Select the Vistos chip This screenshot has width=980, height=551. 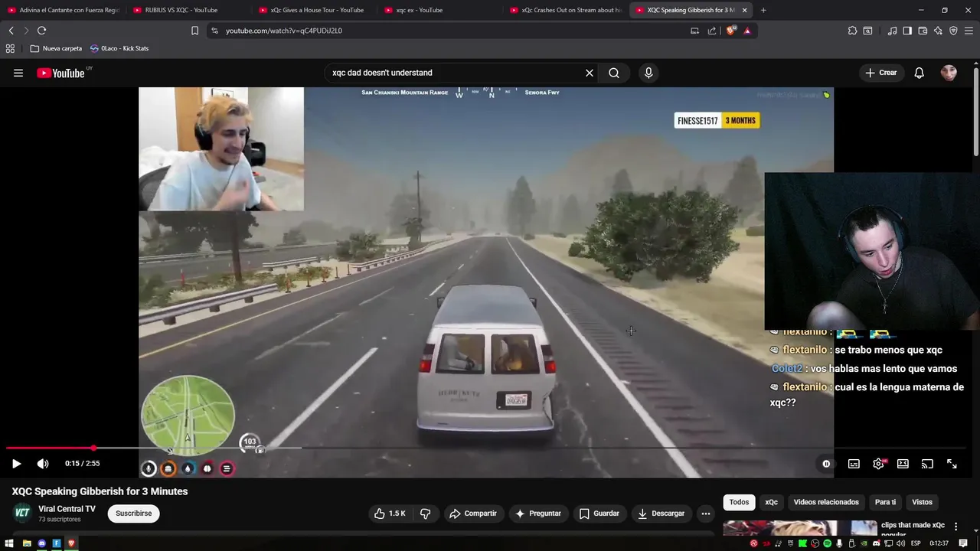tap(922, 502)
